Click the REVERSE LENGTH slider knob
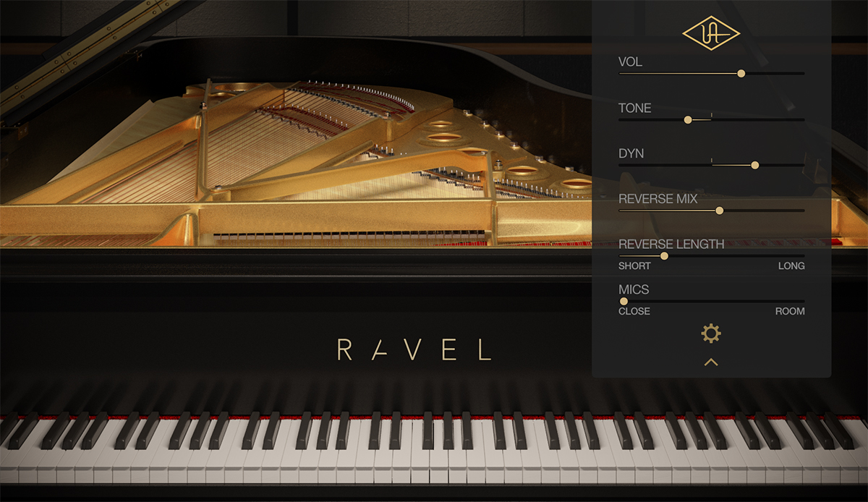This screenshot has height=502, width=868. pyautogui.click(x=665, y=255)
